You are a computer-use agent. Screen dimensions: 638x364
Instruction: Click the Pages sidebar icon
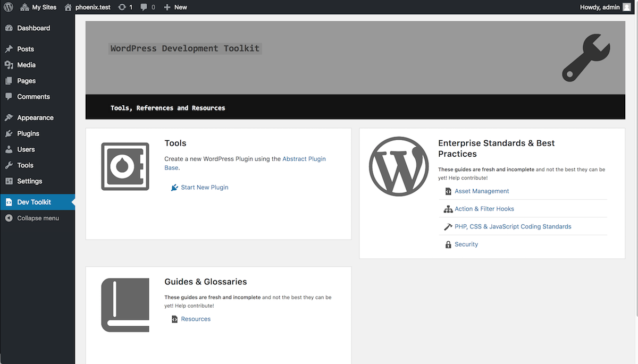tap(9, 81)
